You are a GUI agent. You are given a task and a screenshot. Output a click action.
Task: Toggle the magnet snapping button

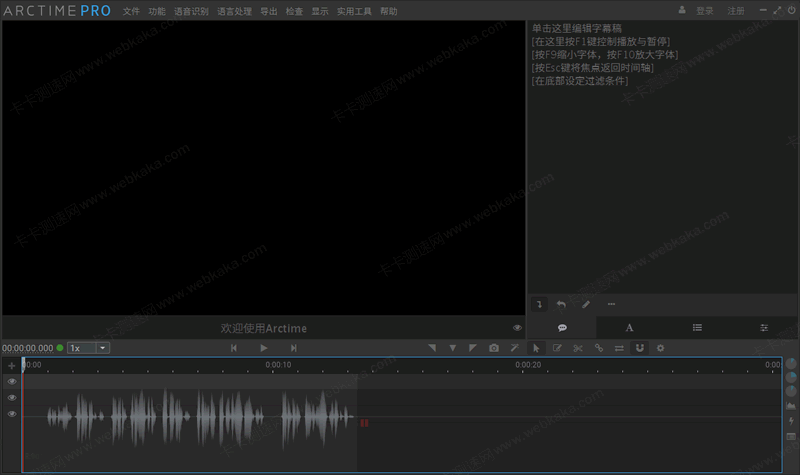pos(640,348)
